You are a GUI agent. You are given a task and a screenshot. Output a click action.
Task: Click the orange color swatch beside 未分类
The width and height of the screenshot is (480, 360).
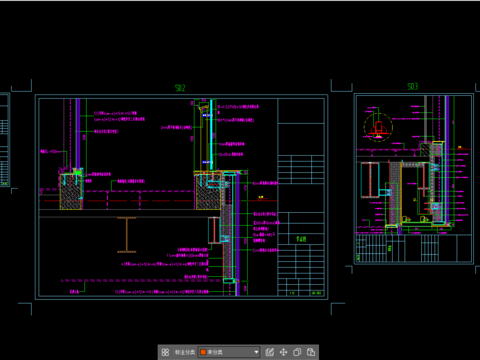point(203,352)
